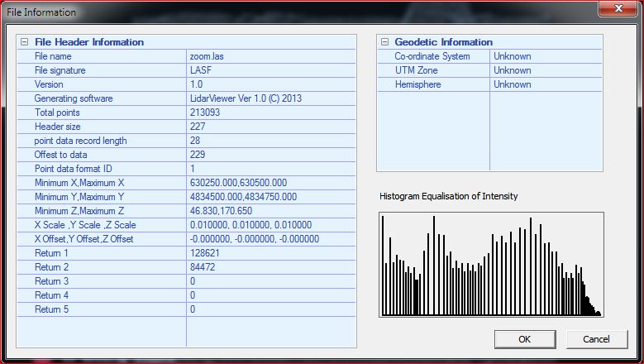Select the value 213093
The height and width of the screenshot is (364, 644).
coord(205,113)
